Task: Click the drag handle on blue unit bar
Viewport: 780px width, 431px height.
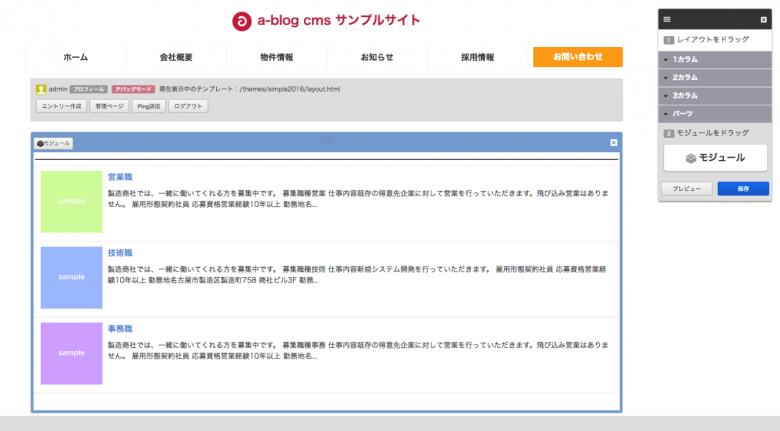Action: coord(326,141)
